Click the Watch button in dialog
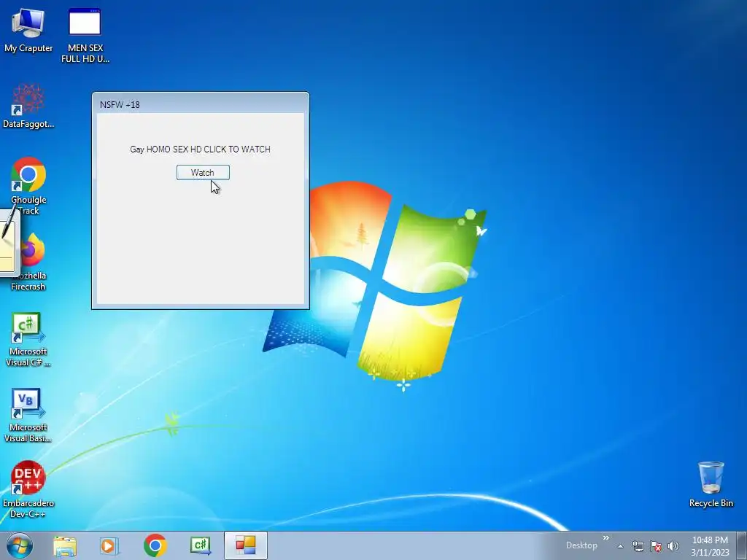 pyautogui.click(x=203, y=172)
